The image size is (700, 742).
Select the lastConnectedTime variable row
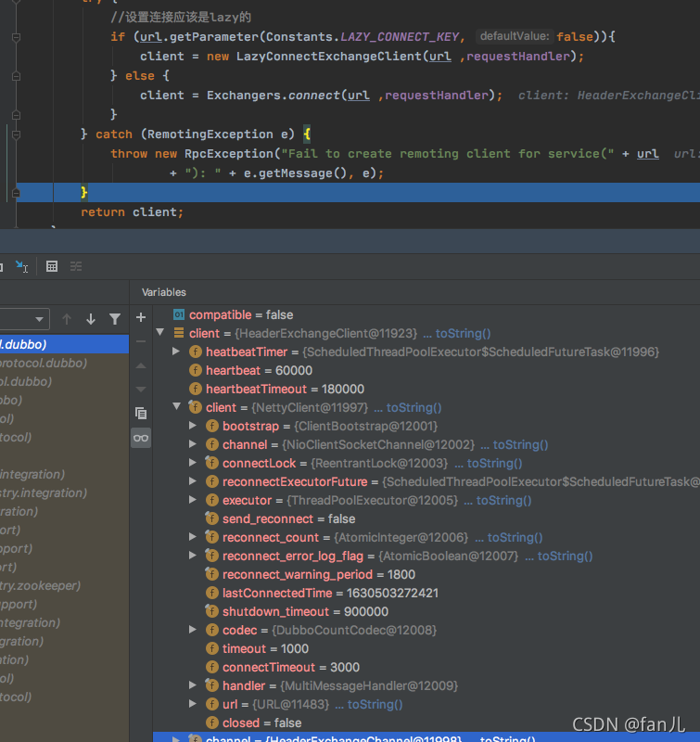[426, 593]
